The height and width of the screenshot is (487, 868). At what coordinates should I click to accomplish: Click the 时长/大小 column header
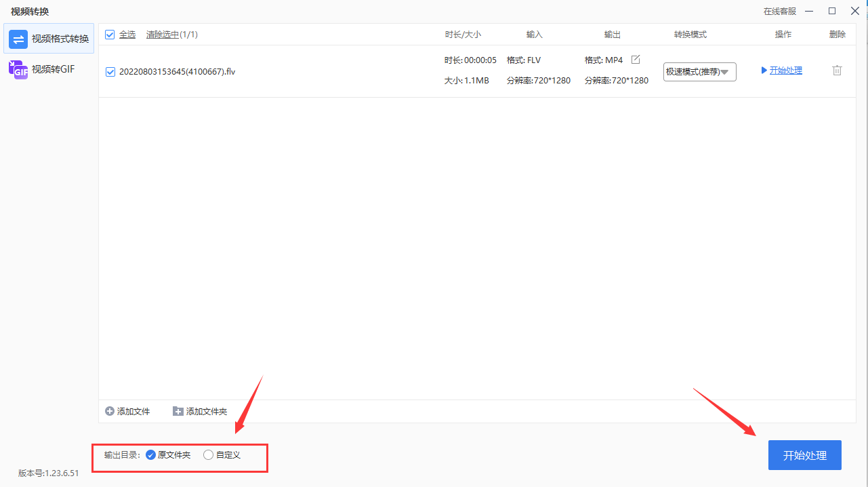pyautogui.click(x=463, y=35)
